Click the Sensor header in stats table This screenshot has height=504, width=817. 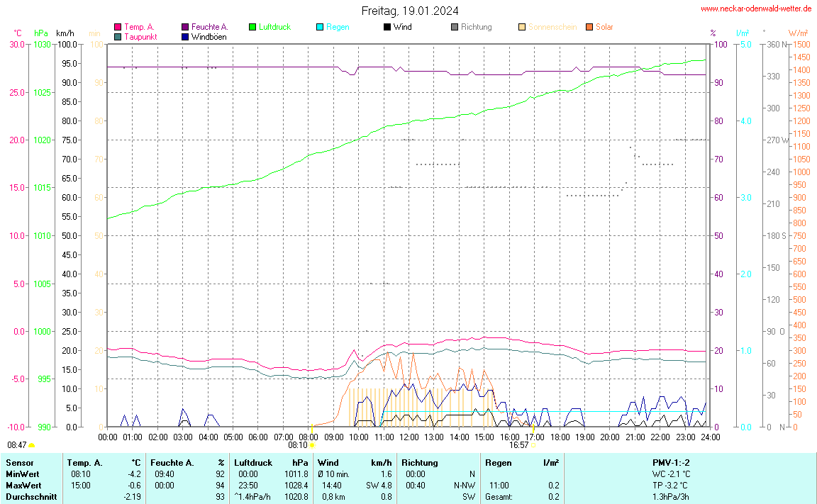coord(19,463)
